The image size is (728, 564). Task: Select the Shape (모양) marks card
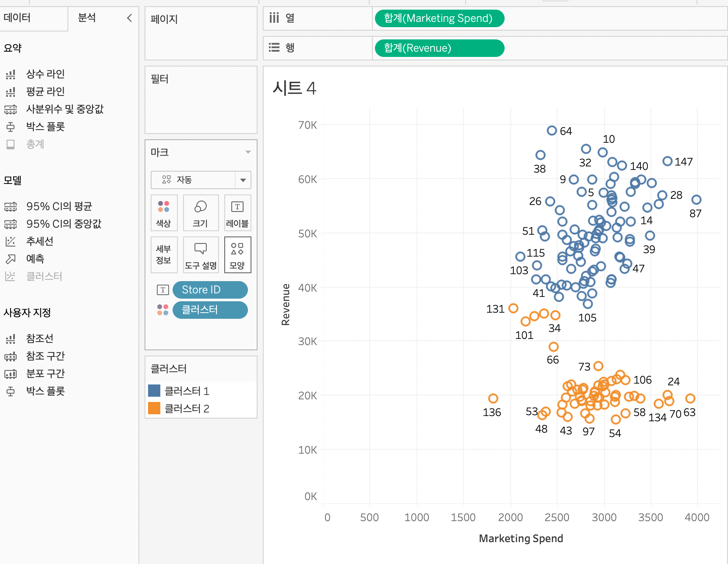pyautogui.click(x=237, y=255)
